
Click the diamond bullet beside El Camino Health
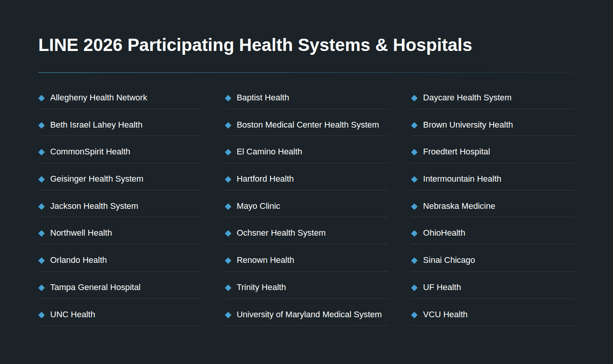click(x=228, y=152)
